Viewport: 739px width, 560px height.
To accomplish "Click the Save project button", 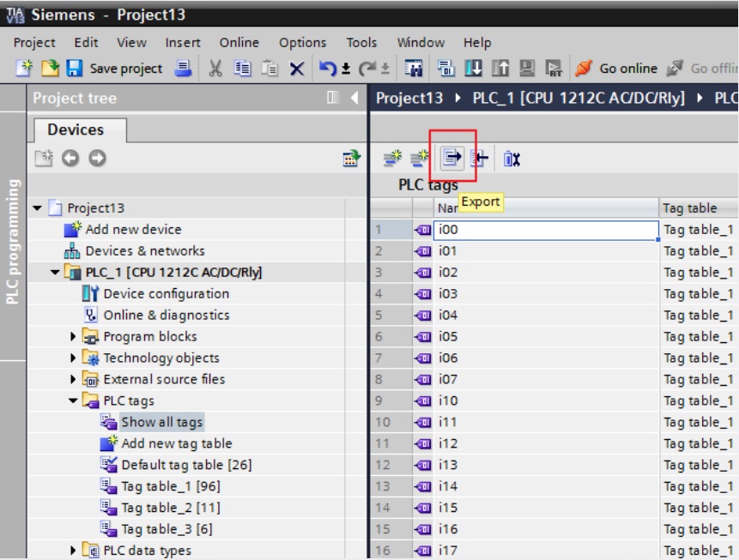I will coord(116,69).
